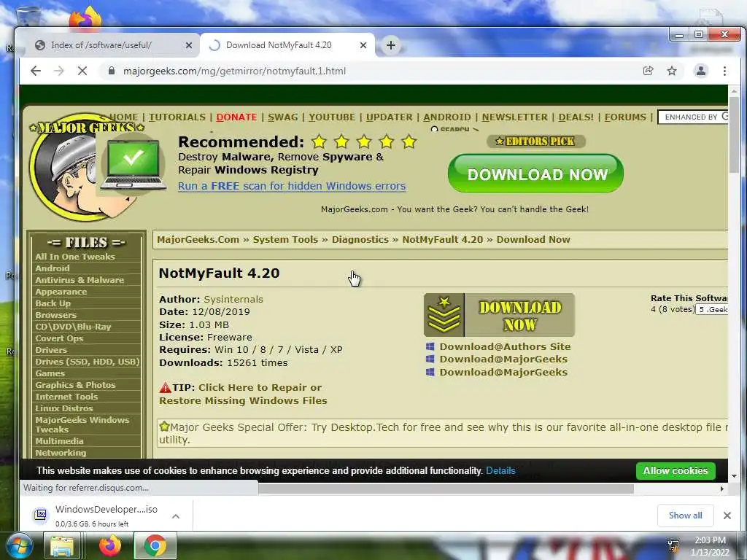
Task: Open the Chrome profile avatar icon
Action: click(701, 71)
